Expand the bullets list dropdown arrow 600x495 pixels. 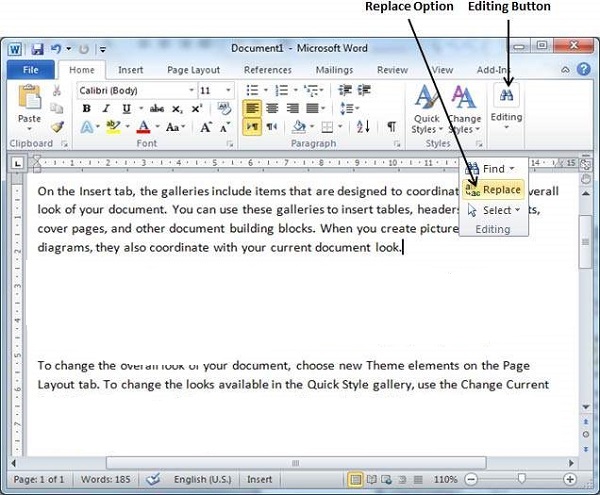click(266, 91)
